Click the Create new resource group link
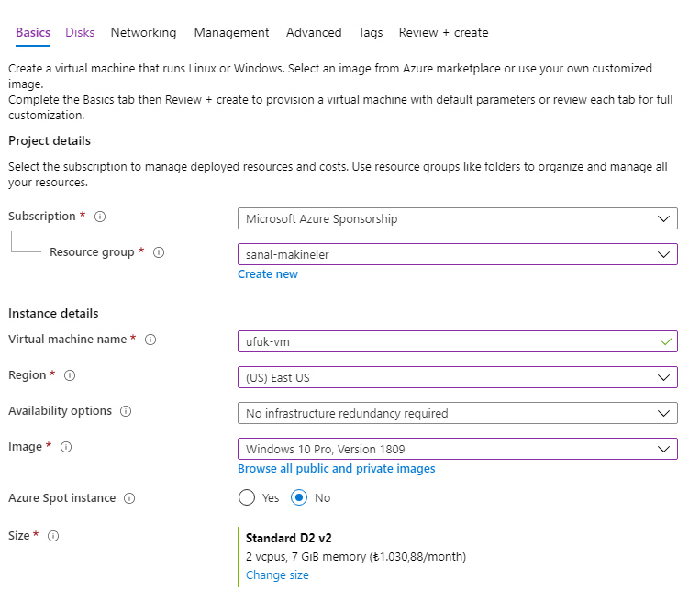700x591 pixels. 267,274
